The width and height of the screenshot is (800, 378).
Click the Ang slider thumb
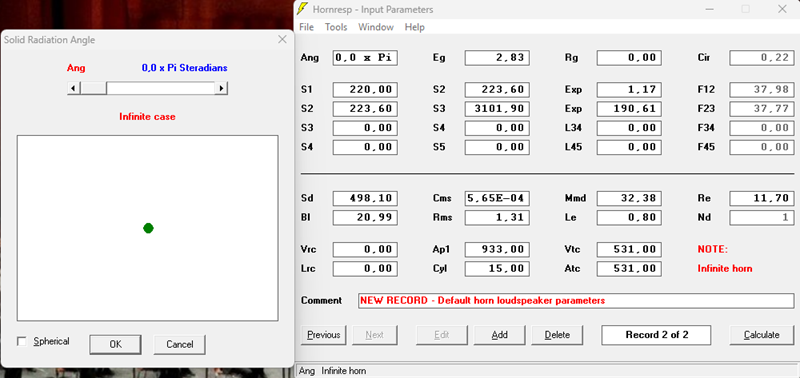93,88
